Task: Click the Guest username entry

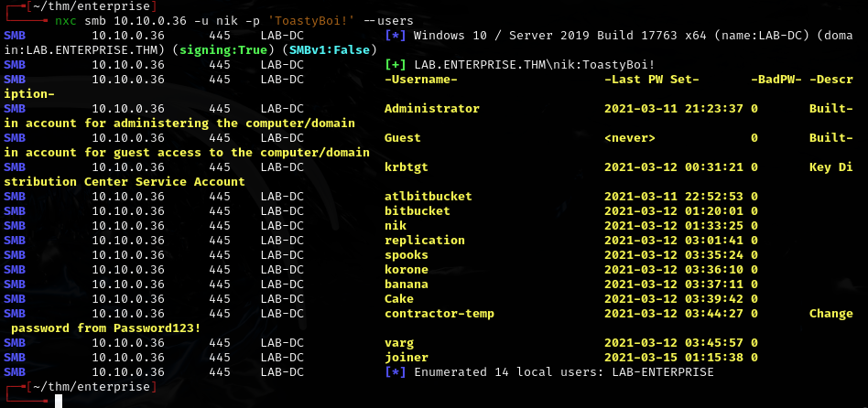Action: tap(403, 137)
